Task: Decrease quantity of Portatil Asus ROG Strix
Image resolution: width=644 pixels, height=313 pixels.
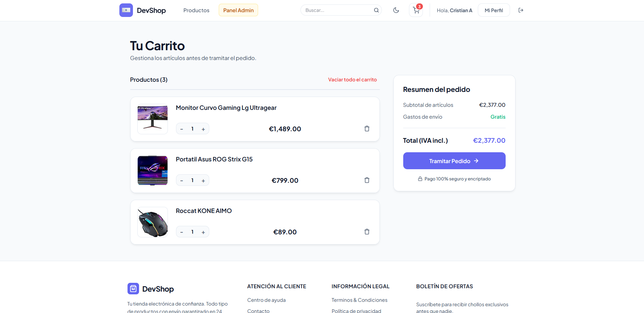Action: (x=182, y=180)
